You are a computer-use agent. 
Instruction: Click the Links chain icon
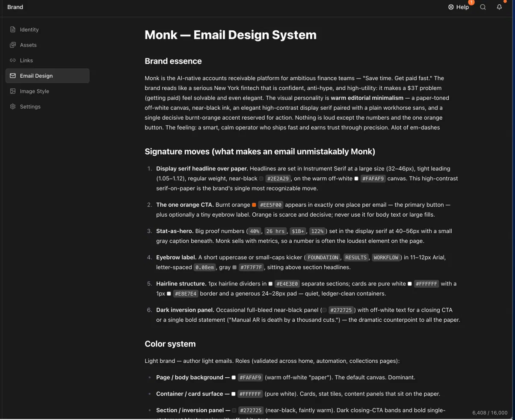(13, 60)
